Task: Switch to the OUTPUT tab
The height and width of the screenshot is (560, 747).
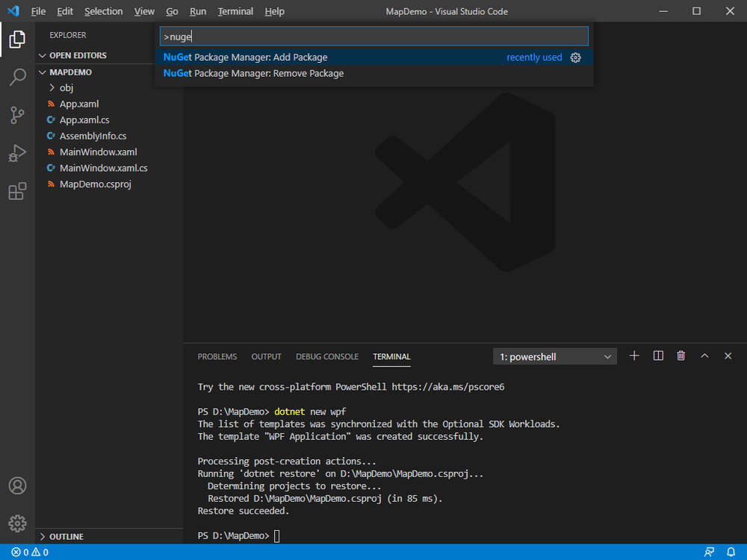Action: 266,356
